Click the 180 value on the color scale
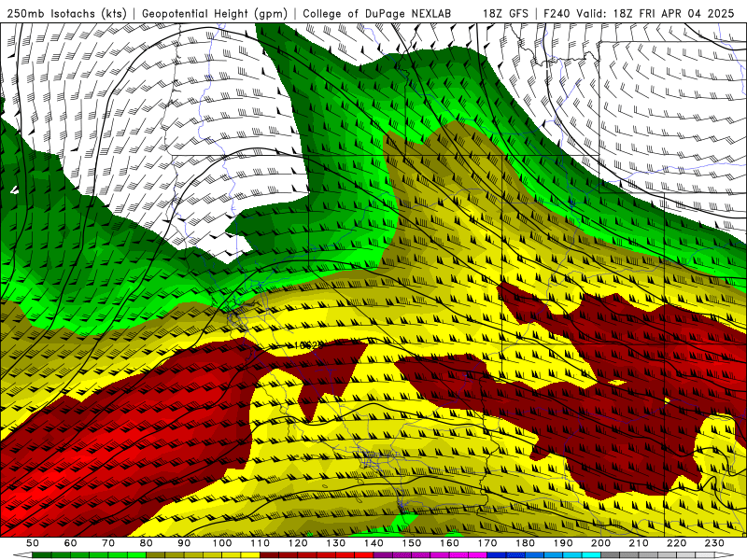This screenshot has width=747, height=560. pos(525,543)
